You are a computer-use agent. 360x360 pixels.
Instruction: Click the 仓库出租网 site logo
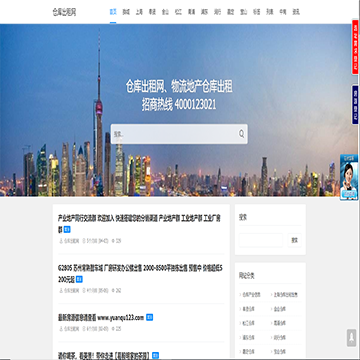pos(64,12)
